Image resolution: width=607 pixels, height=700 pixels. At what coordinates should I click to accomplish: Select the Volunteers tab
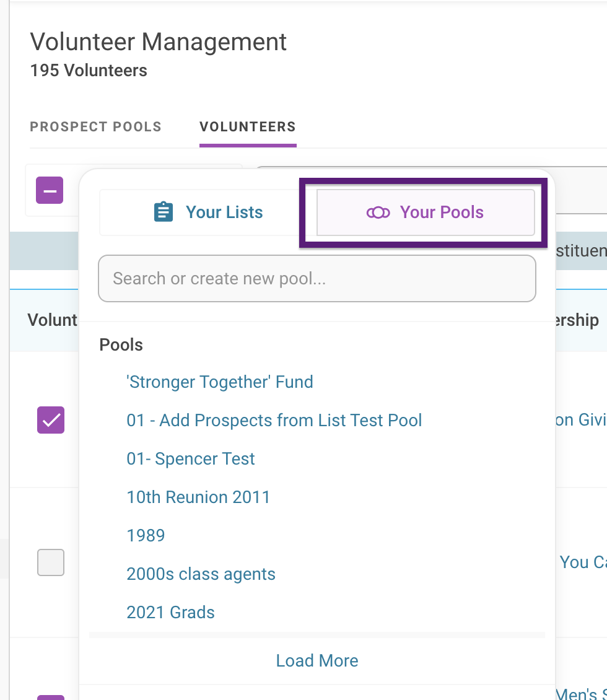[x=247, y=127]
